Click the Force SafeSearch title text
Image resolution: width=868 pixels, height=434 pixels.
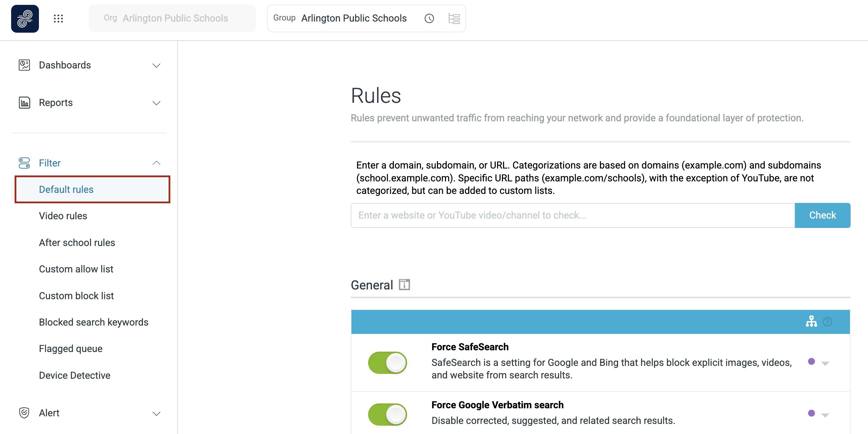470,347
